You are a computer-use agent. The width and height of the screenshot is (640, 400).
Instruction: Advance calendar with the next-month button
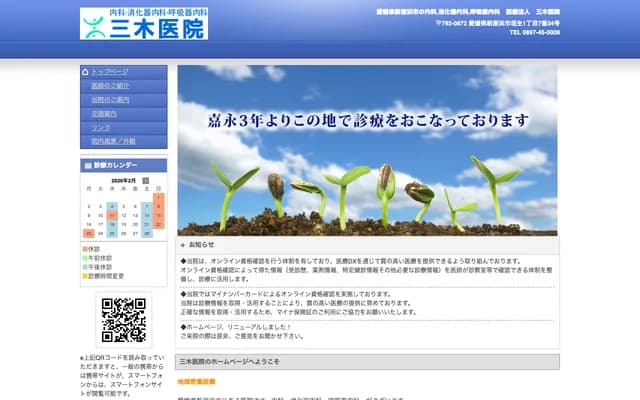[x=146, y=180]
